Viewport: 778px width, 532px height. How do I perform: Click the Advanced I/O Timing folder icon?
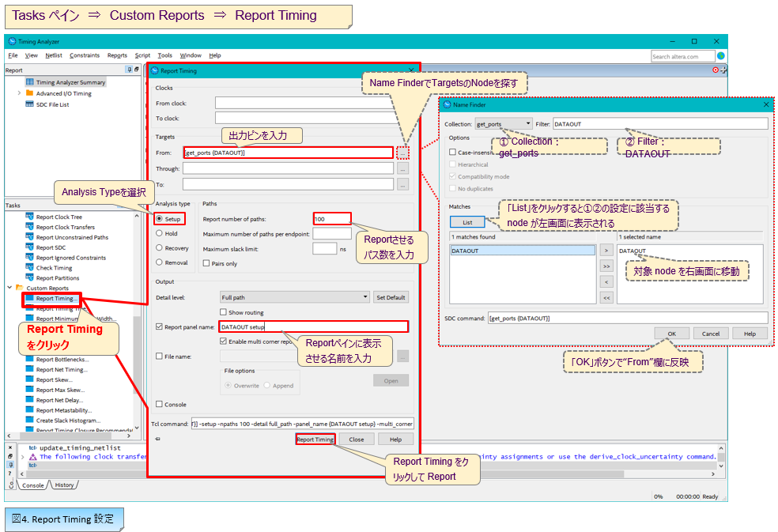(x=29, y=93)
